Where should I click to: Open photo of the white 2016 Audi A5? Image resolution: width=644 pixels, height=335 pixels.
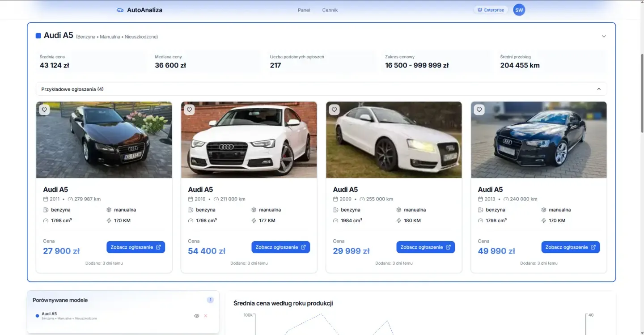(x=249, y=140)
